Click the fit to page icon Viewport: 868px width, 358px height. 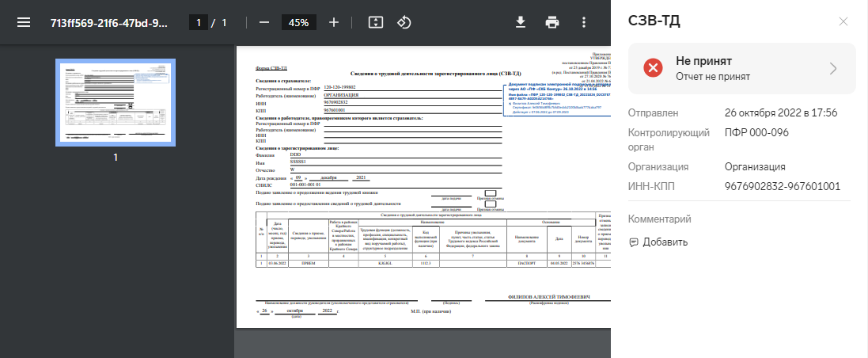pos(376,22)
